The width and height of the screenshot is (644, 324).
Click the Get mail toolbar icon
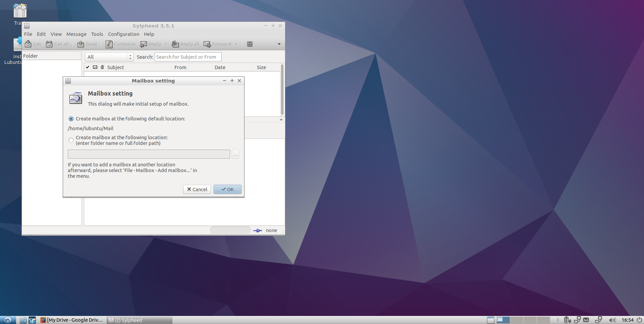[x=28, y=44]
